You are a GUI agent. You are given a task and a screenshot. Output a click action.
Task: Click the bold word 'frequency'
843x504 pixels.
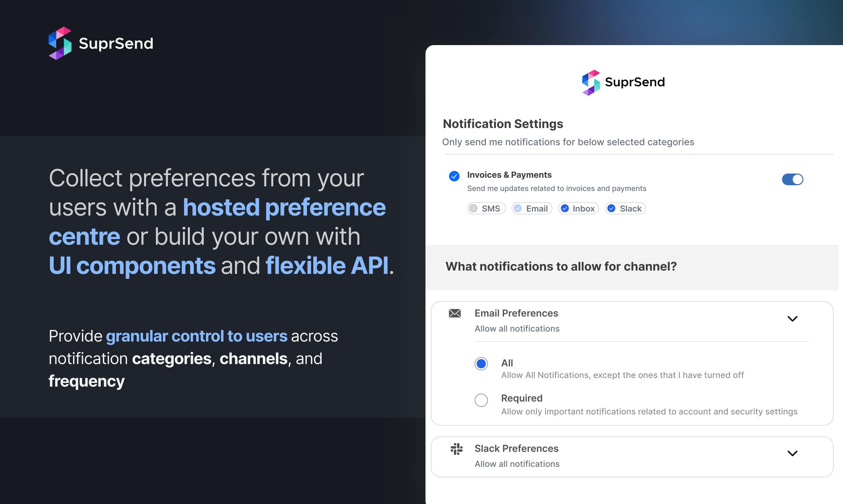pos(87,381)
